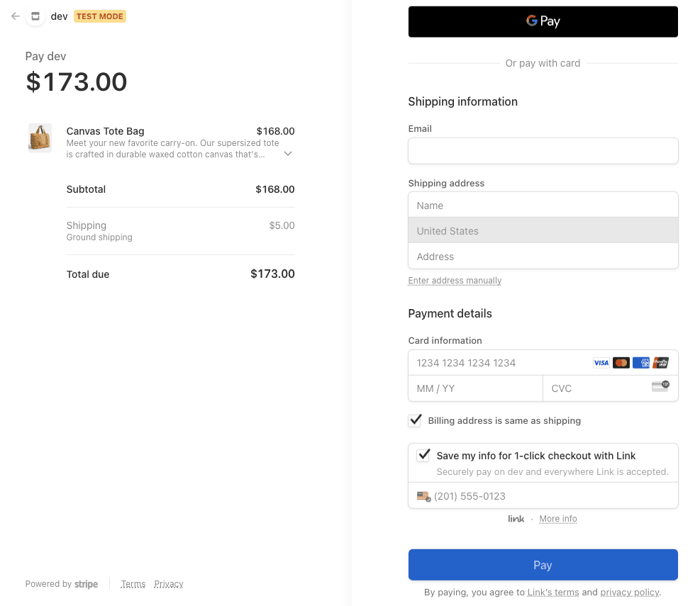The height and width of the screenshot is (606, 700).
Task: Click the back arrow at top left
Action: click(x=14, y=16)
